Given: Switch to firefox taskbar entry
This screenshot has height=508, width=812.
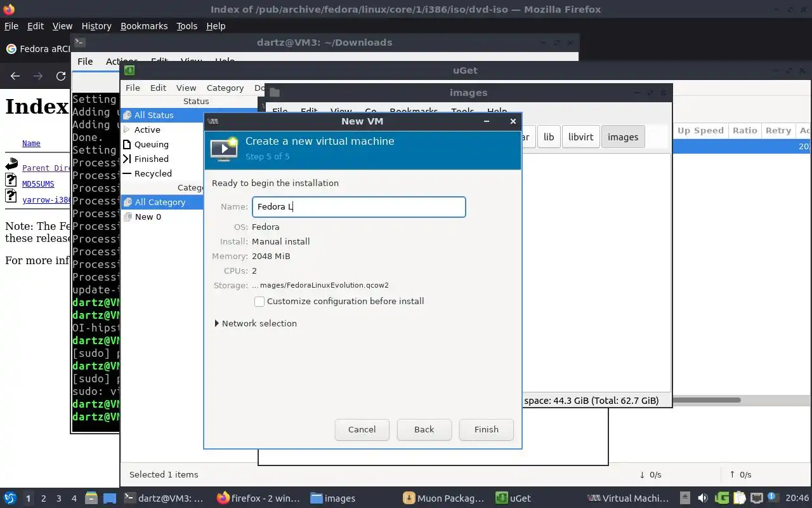Looking at the screenshot, I should click(258, 498).
